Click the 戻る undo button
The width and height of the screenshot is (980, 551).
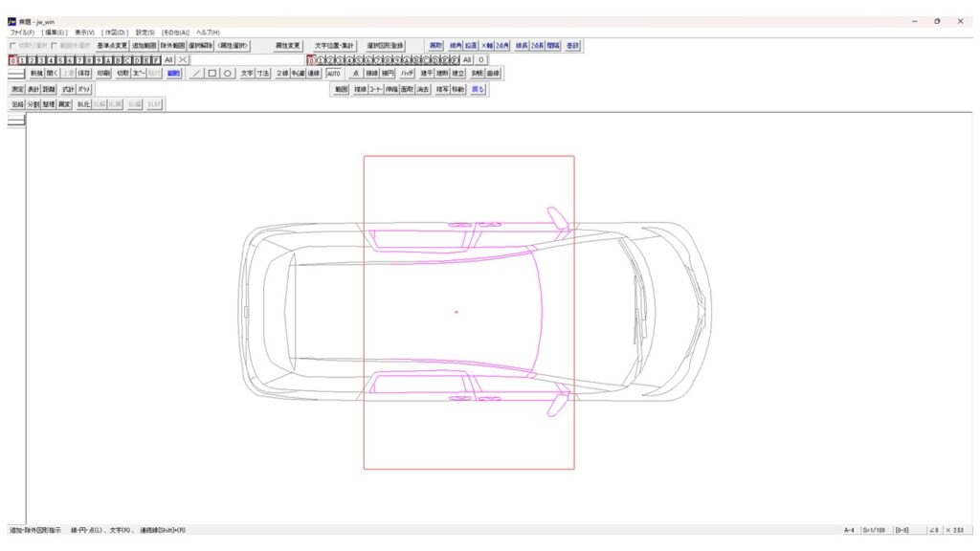click(x=479, y=89)
